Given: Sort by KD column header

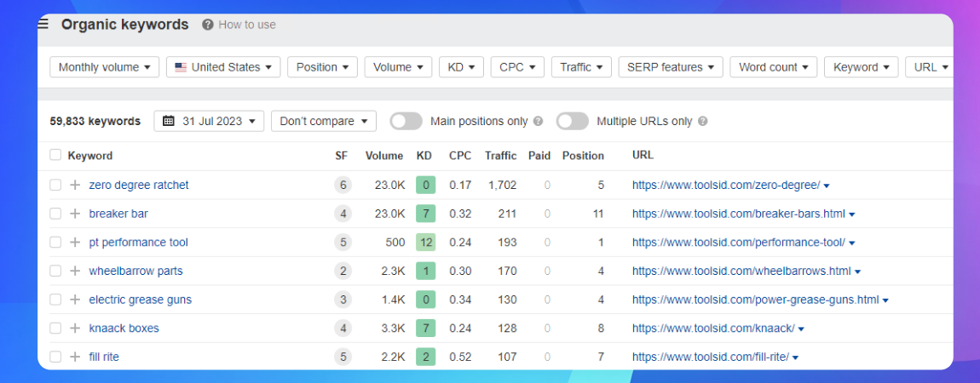Looking at the screenshot, I should [x=424, y=155].
